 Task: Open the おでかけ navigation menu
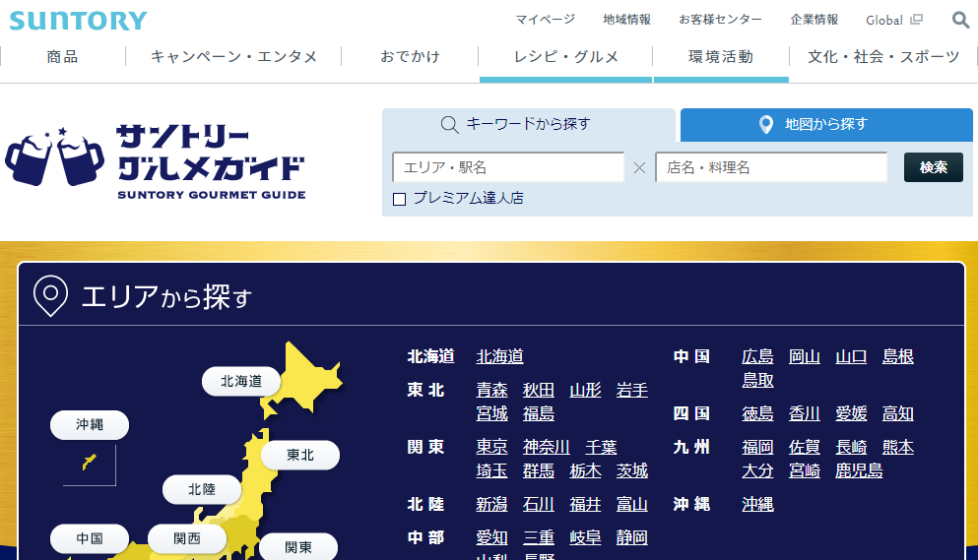(410, 57)
